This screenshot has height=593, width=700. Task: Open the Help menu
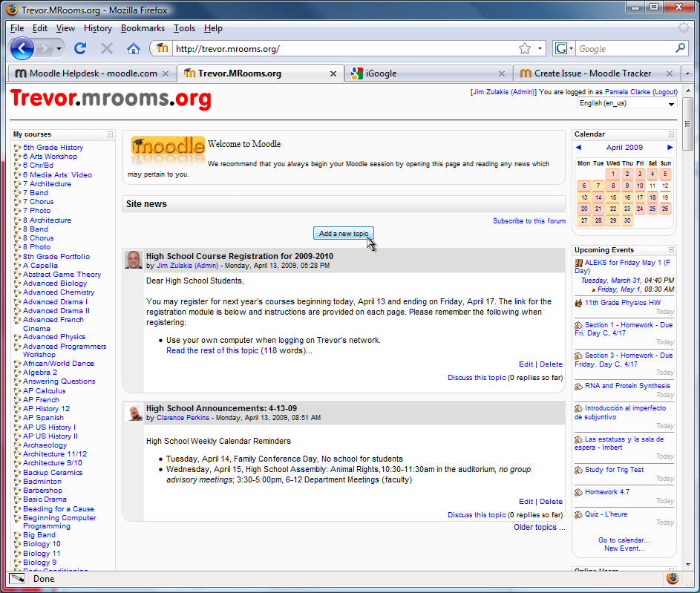[x=213, y=28]
